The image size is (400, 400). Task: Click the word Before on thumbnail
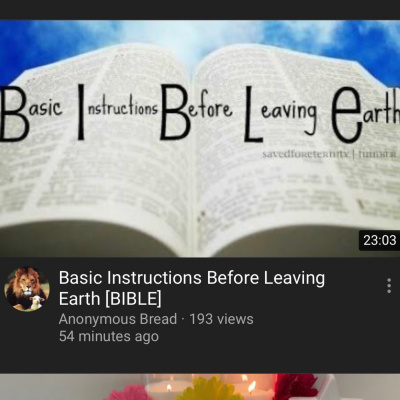point(196,112)
